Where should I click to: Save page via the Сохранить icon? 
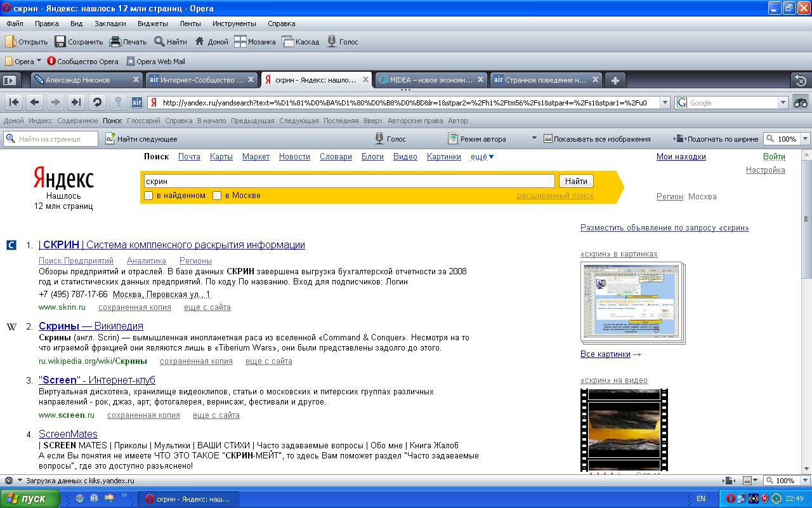79,42
